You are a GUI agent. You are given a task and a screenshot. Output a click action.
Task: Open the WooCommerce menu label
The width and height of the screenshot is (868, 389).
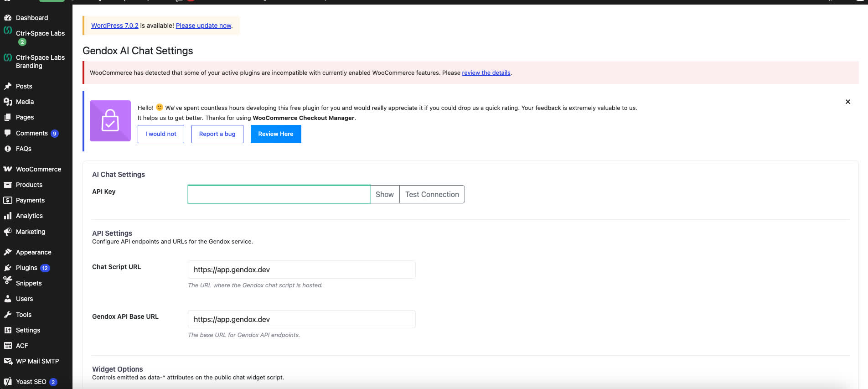click(x=38, y=169)
